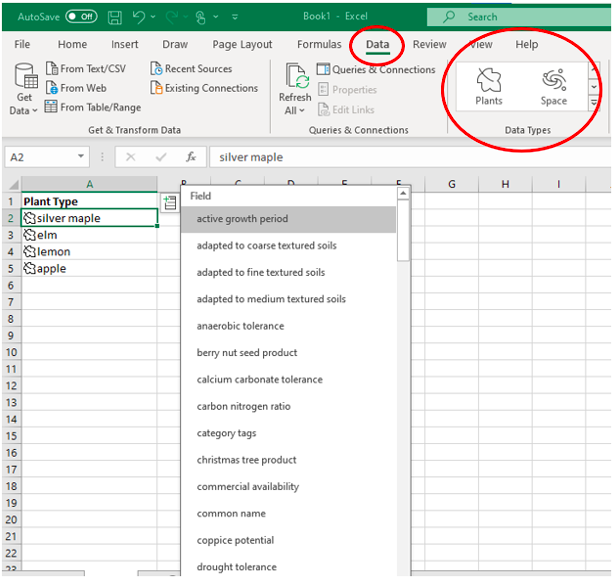Open Existing Connections

pyautogui.click(x=204, y=88)
